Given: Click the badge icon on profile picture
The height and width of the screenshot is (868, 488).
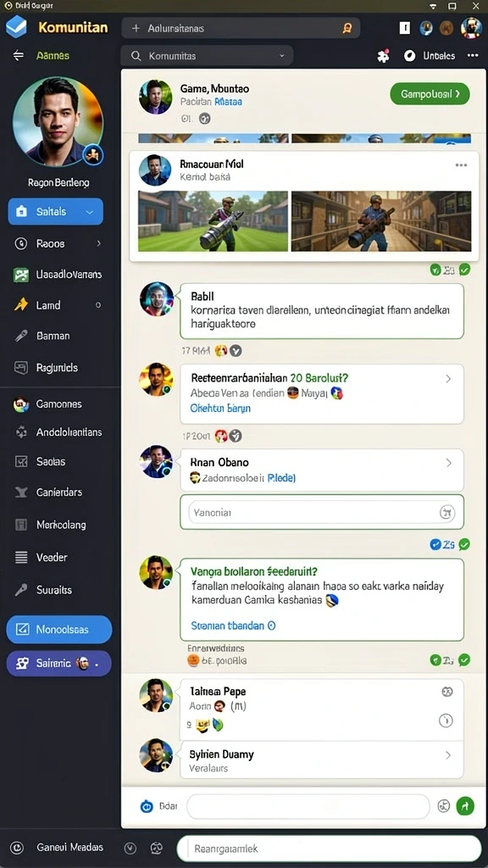Looking at the screenshot, I should (x=93, y=155).
